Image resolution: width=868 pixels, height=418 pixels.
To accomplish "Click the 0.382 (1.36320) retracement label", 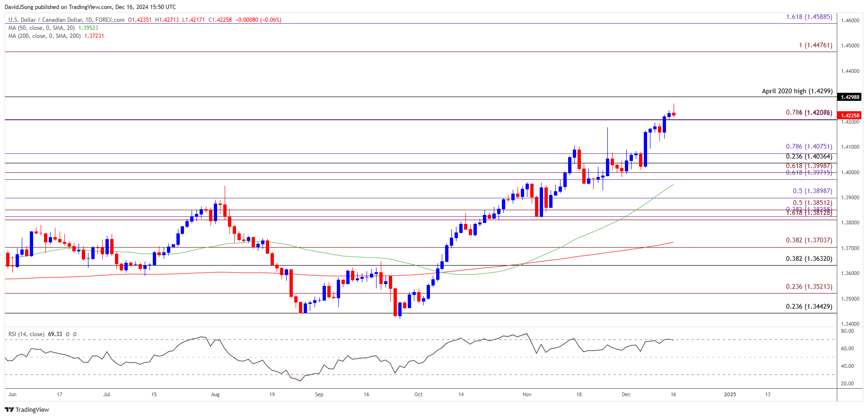I will 809,258.
